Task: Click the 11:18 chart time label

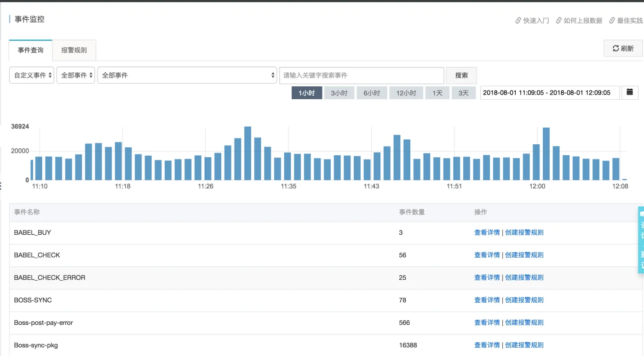Action: tap(123, 186)
